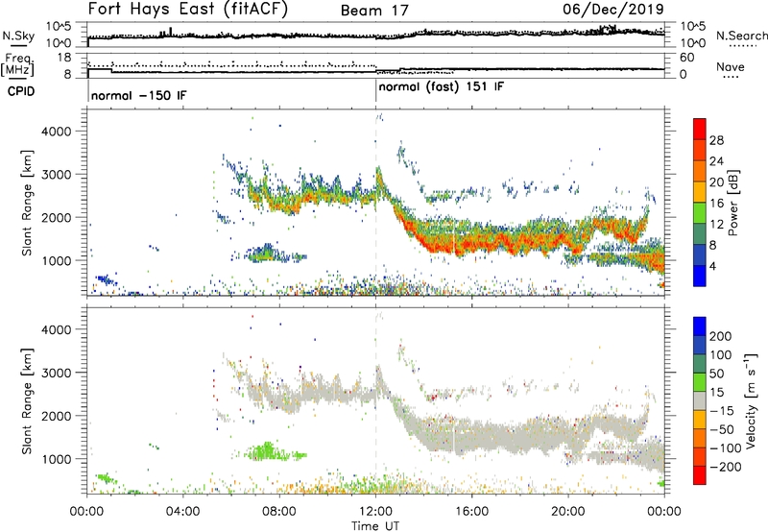Click the '-200' tick on the velocity scale
This screenshot has width=768, height=532.
pyautogui.click(x=726, y=467)
